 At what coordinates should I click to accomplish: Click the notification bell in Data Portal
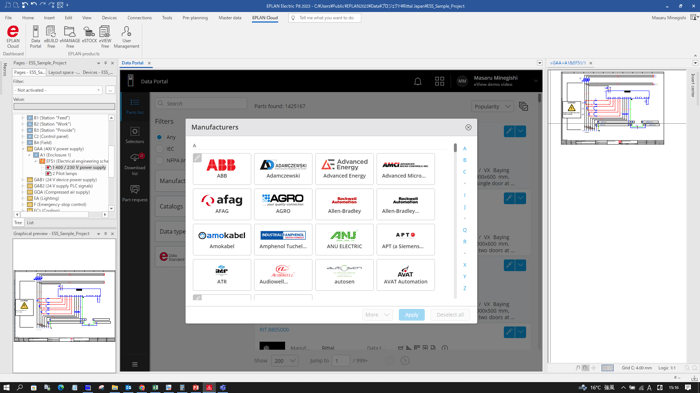pyautogui.click(x=417, y=81)
